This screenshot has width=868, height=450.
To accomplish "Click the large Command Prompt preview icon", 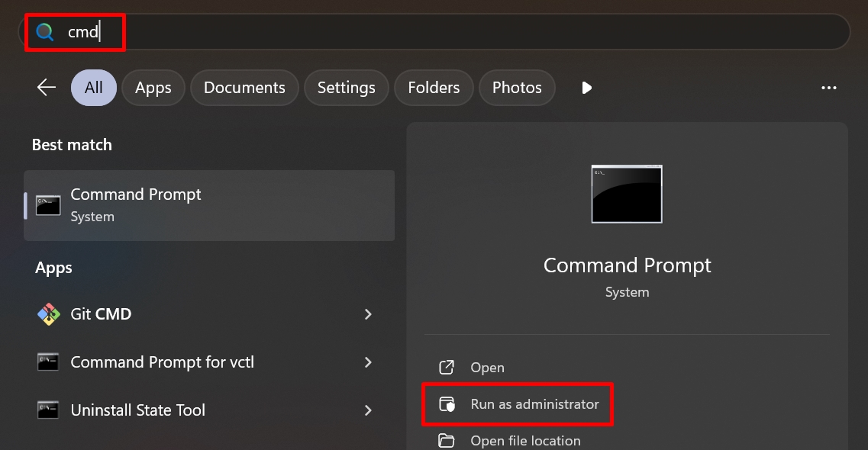I will click(627, 194).
